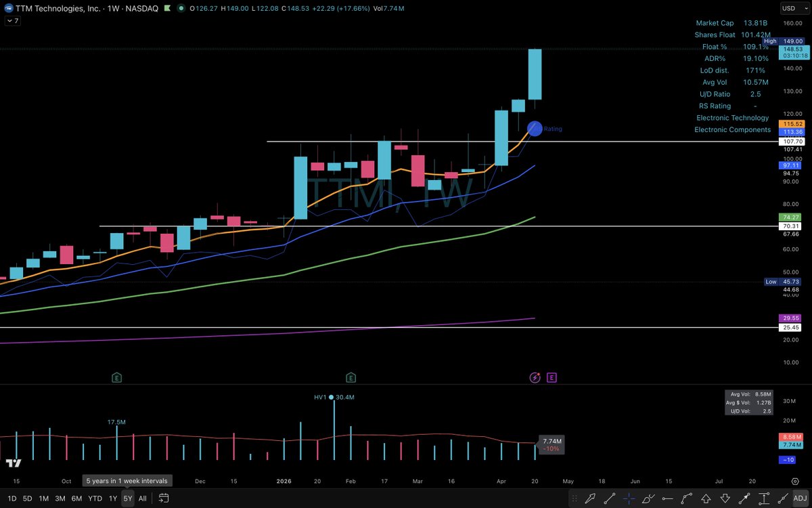Open the purple earnings E marker
Image resolution: width=812 pixels, height=508 pixels.
(x=552, y=377)
